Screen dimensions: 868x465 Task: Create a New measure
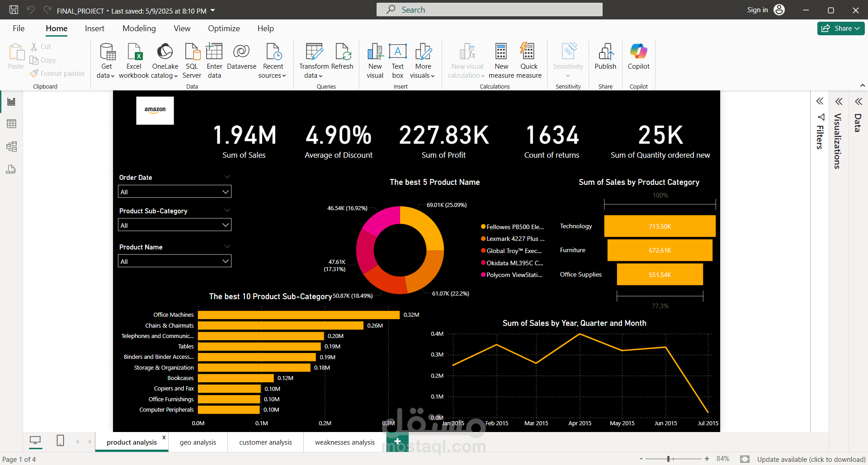point(501,61)
